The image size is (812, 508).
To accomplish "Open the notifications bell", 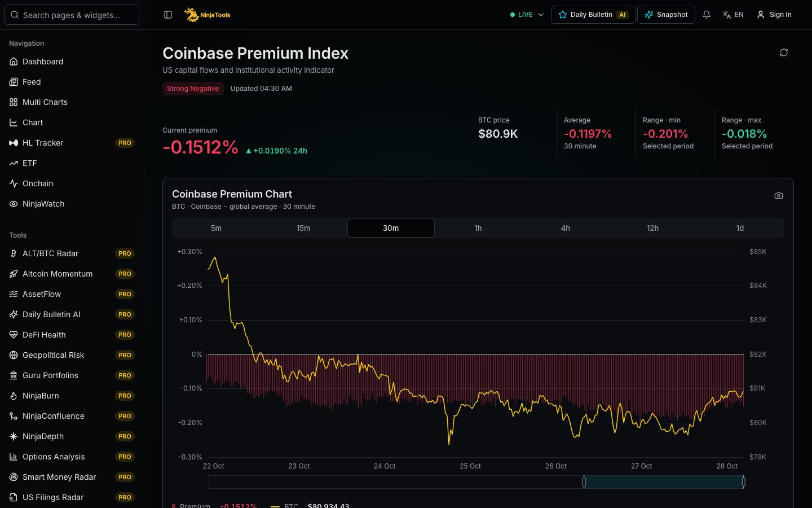I will tap(707, 15).
